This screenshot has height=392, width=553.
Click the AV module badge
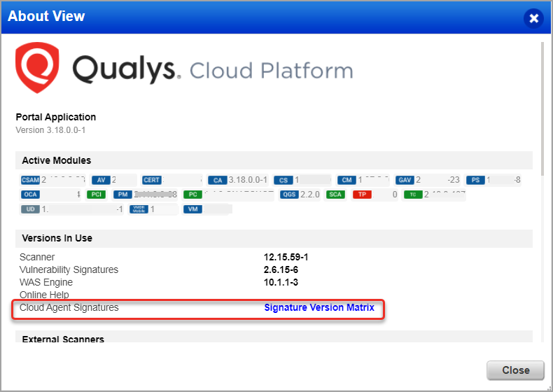click(x=101, y=180)
